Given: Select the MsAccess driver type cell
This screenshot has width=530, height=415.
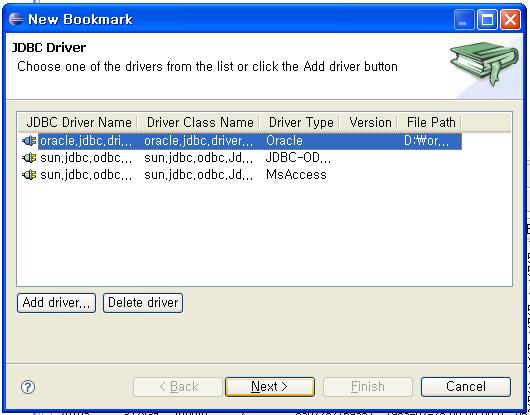Looking at the screenshot, I should (296, 175).
